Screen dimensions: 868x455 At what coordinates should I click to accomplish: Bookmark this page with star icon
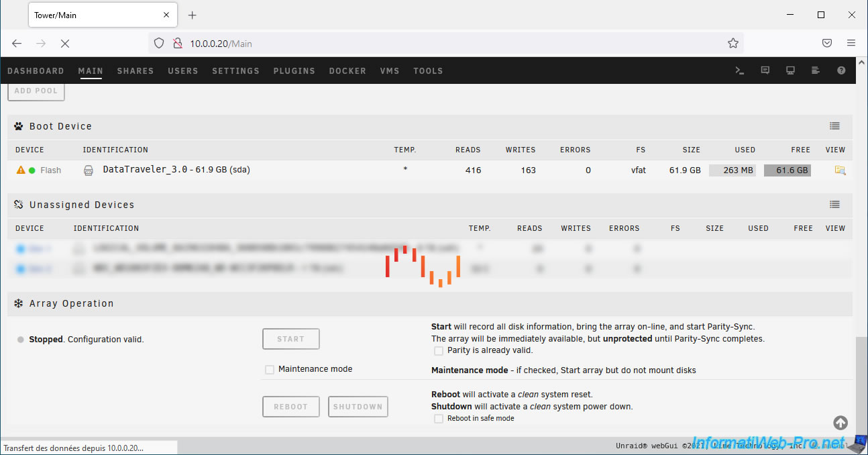coord(733,43)
